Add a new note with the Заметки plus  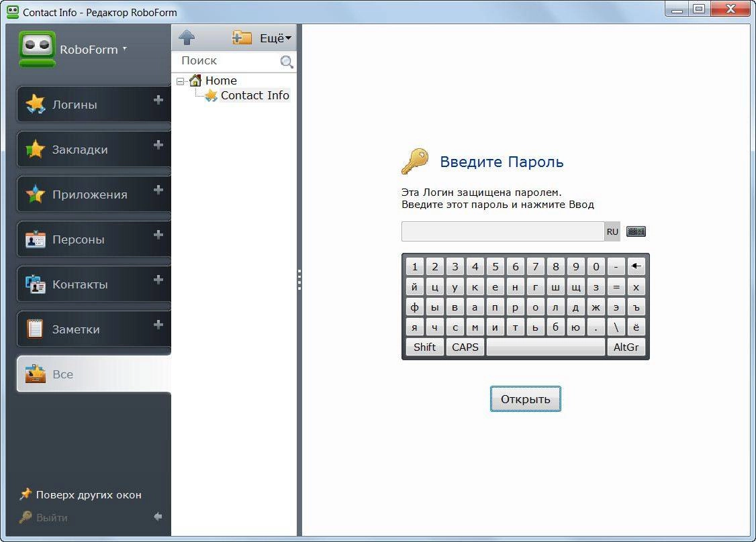tap(158, 325)
